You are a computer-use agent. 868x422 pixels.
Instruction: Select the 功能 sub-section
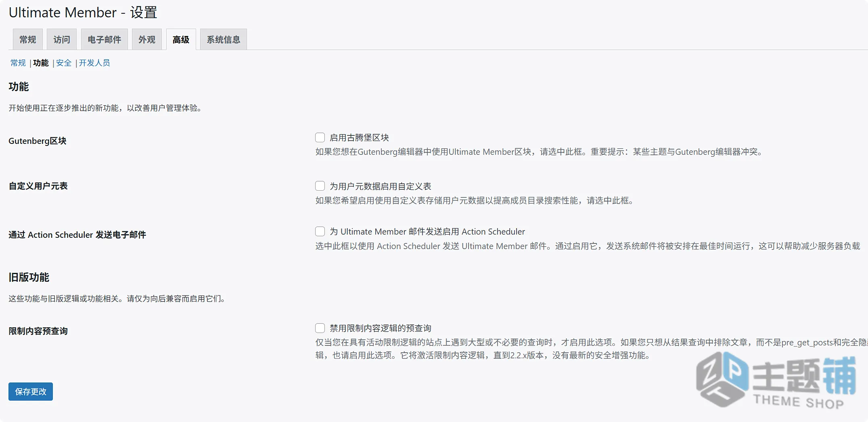click(41, 63)
